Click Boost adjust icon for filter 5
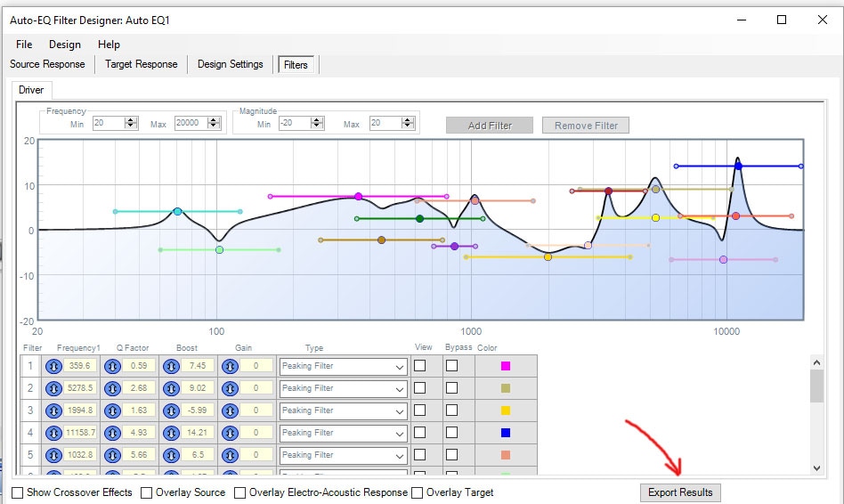Viewport: 844px width, 504px height. pyautogui.click(x=171, y=456)
